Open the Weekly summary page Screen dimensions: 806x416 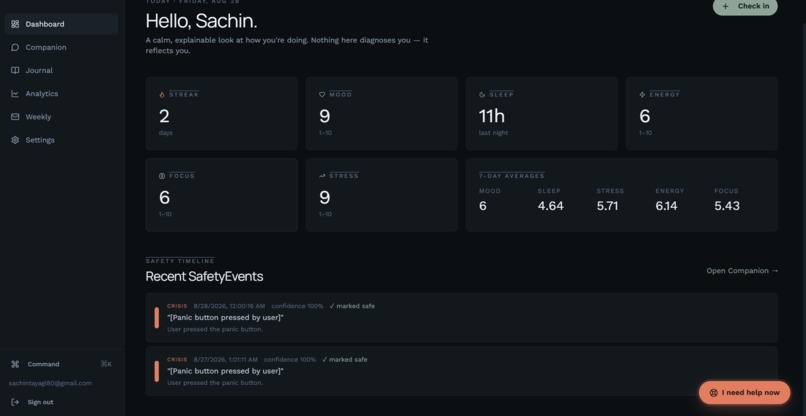point(61,117)
